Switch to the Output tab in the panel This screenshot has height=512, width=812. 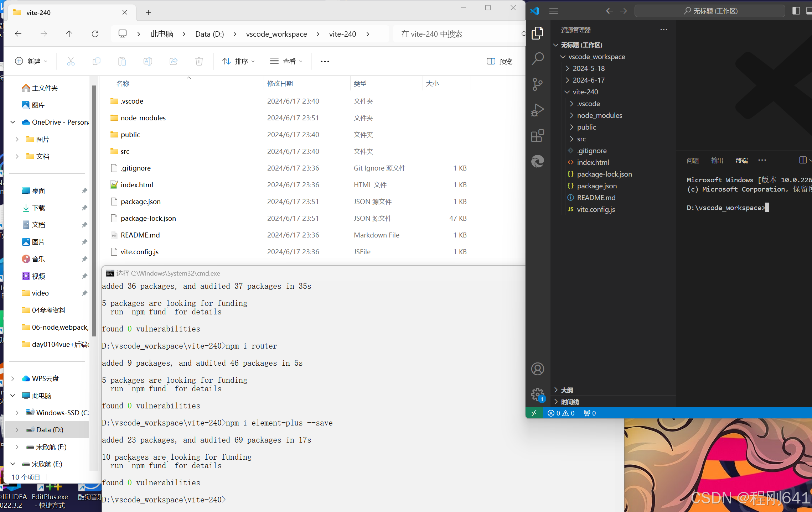(x=717, y=161)
